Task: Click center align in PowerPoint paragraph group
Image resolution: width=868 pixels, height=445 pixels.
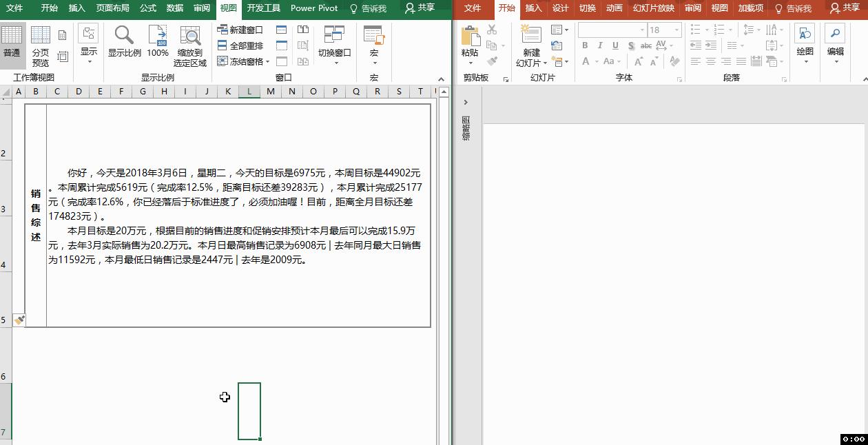Action: point(710,61)
